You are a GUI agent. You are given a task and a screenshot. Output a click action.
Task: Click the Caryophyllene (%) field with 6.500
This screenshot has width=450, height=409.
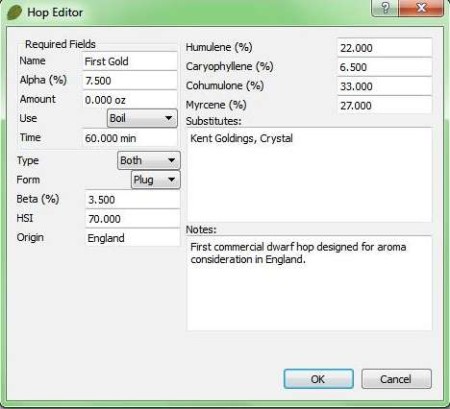[x=384, y=67]
